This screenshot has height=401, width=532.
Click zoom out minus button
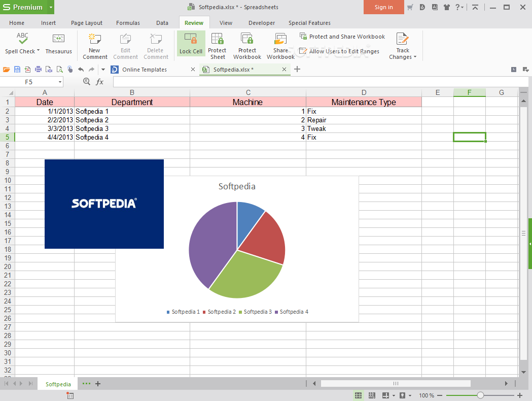point(440,395)
